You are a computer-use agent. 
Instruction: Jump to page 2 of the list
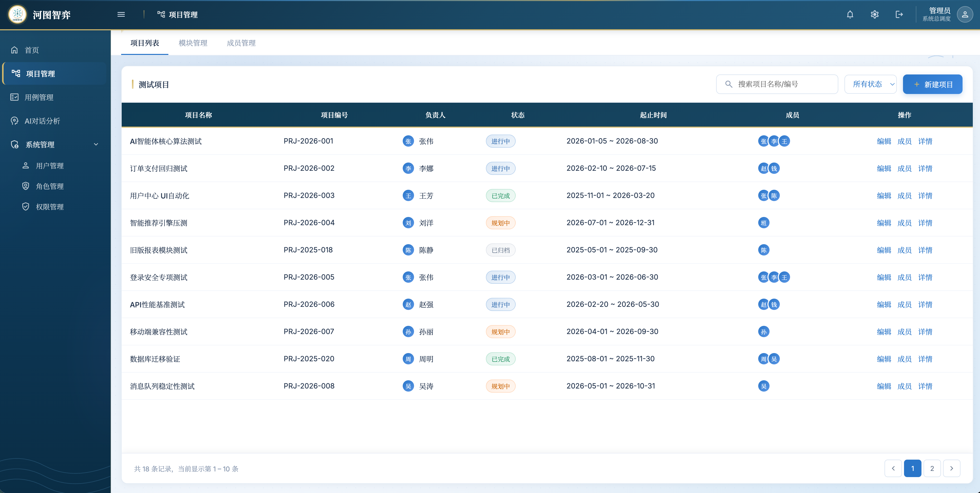click(x=932, y=468)
